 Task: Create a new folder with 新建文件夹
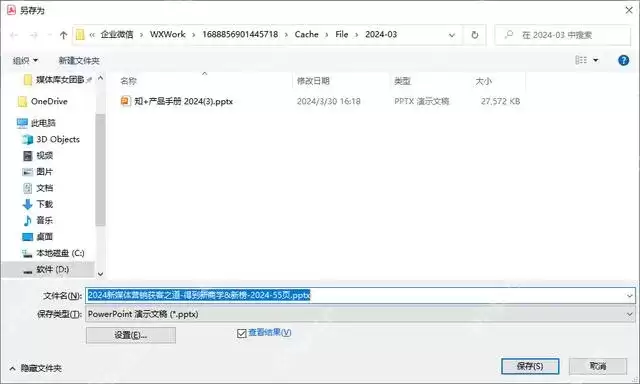pos(79,60)
